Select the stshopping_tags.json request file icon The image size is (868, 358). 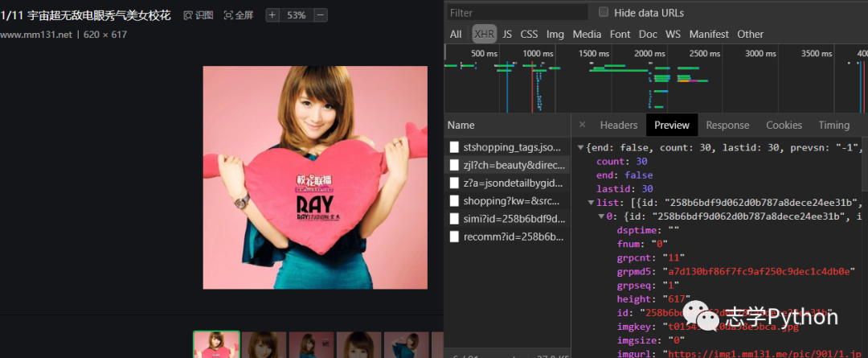point(455,147)
